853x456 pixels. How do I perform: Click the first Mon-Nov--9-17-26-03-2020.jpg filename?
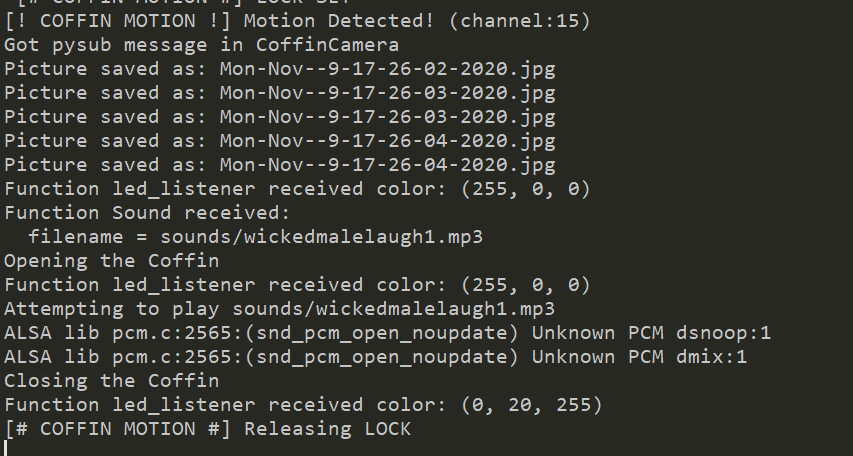tap(387, 92)
